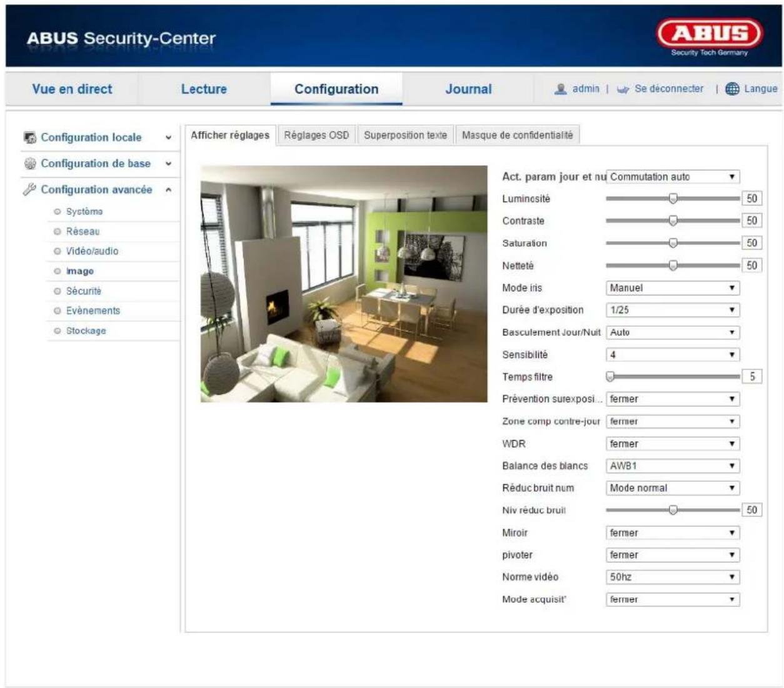This screenshot has width=784, height=688.
Task: Click the bullet icon beside Vidéo/audio
Action: tap(58, 251)
